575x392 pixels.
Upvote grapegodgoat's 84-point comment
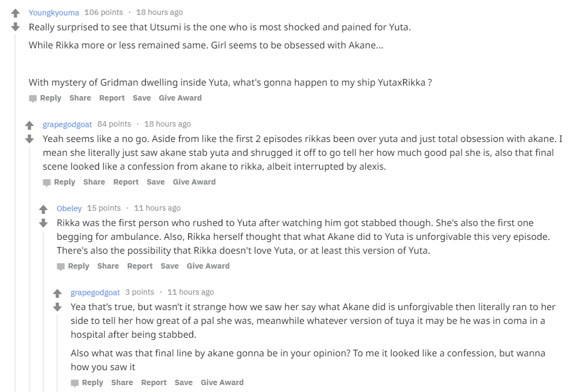30,126
